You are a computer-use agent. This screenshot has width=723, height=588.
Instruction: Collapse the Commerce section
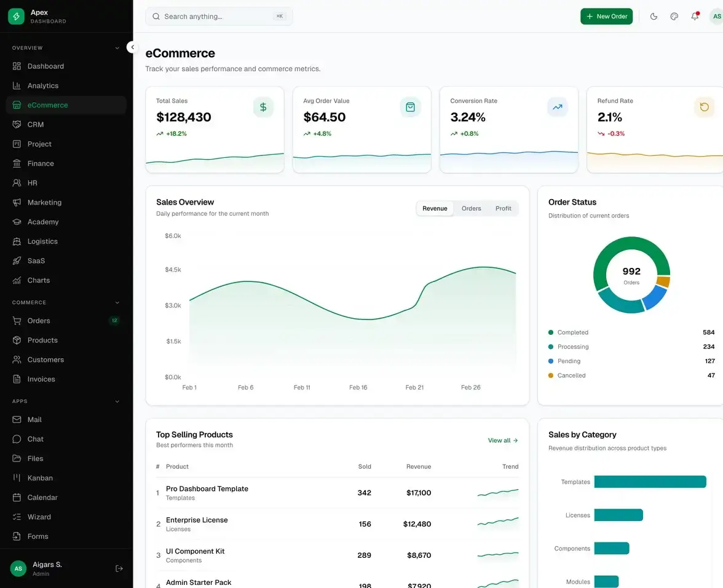[117, 303]
